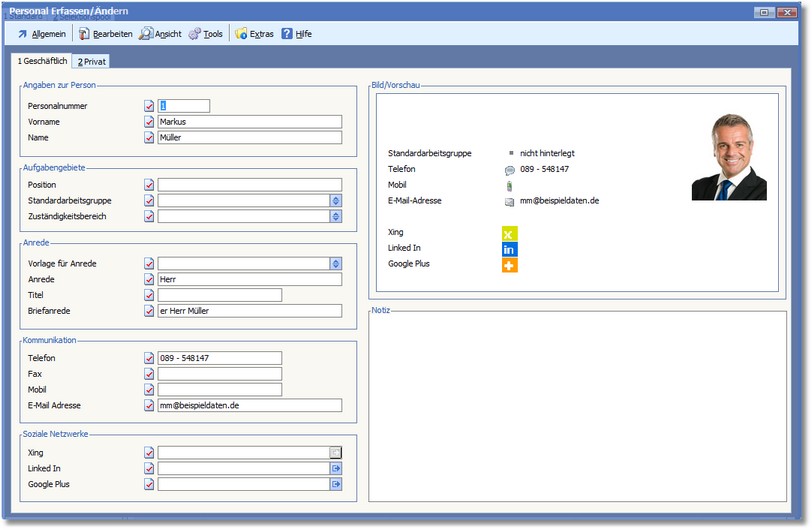This screenshot has width=812, height=530.
Task: Open the Google Plus field's arrow button
Action: pos(336,484)
